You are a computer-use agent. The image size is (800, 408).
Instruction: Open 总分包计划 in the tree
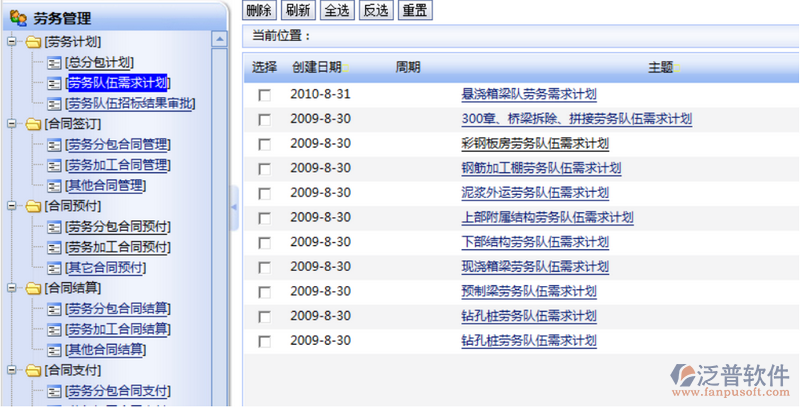coord(99,63)
